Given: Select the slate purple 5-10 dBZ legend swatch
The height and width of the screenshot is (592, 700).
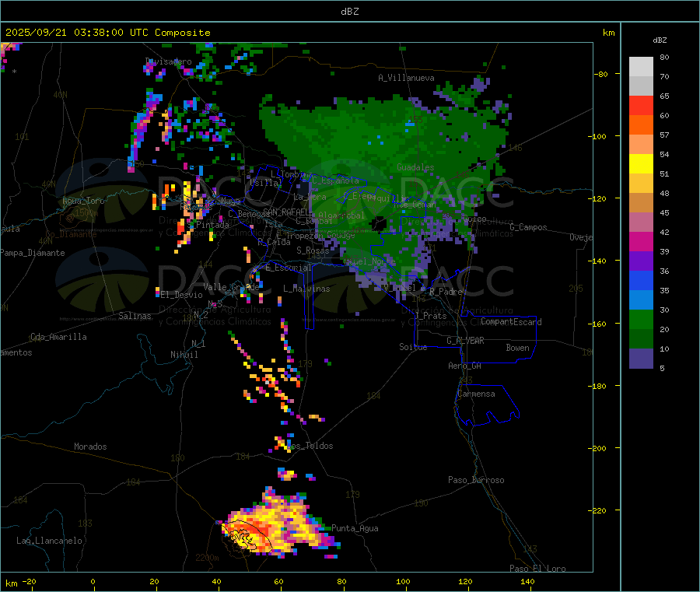Looking at the screenshot, I should [641, 359].
